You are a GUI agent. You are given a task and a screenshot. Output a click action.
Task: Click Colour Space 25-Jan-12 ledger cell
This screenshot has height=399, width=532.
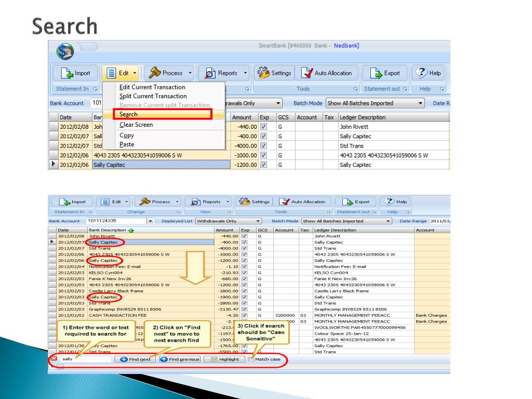pos(363,334)
